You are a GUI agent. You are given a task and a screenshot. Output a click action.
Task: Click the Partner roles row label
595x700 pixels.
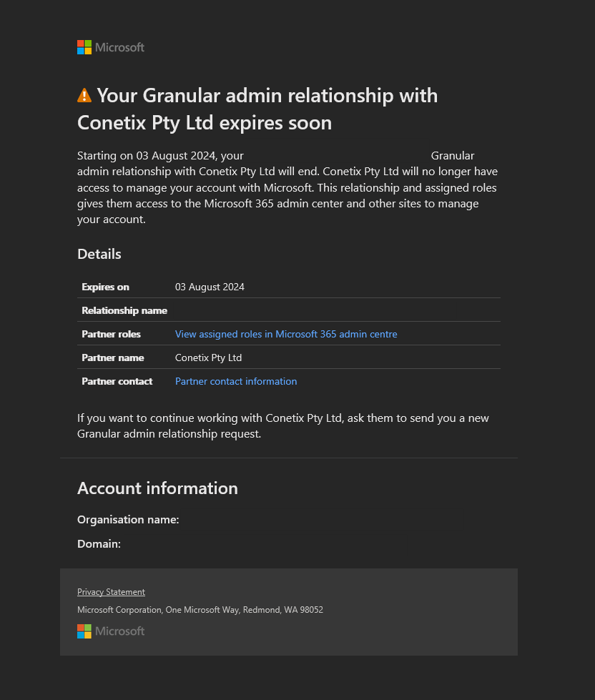(111, 334)
